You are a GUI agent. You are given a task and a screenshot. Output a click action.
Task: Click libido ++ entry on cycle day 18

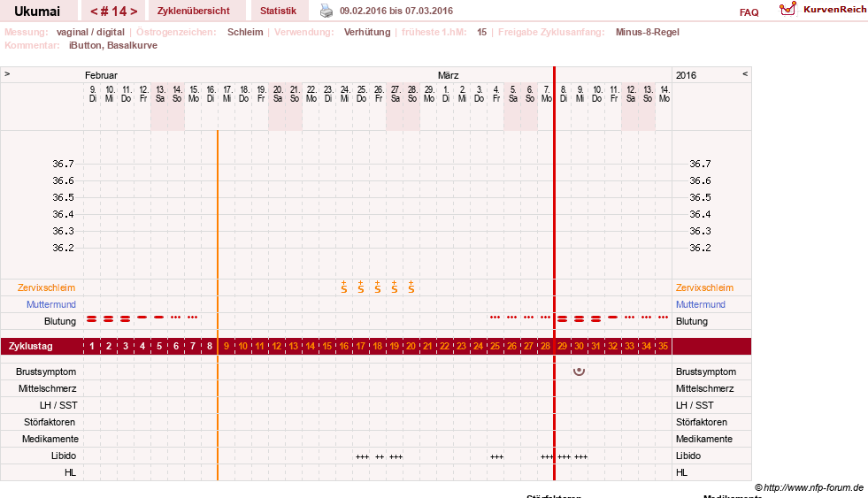[380, 456]
